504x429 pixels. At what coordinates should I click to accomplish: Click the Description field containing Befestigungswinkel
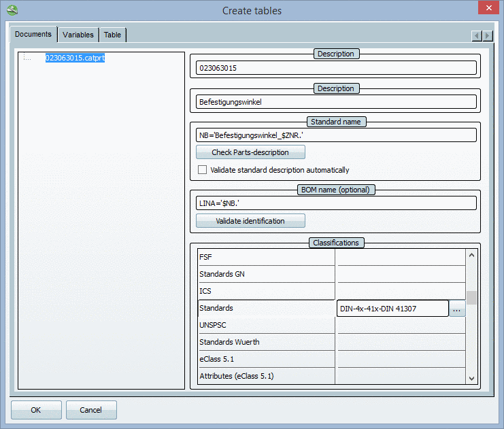click(336, 102)
